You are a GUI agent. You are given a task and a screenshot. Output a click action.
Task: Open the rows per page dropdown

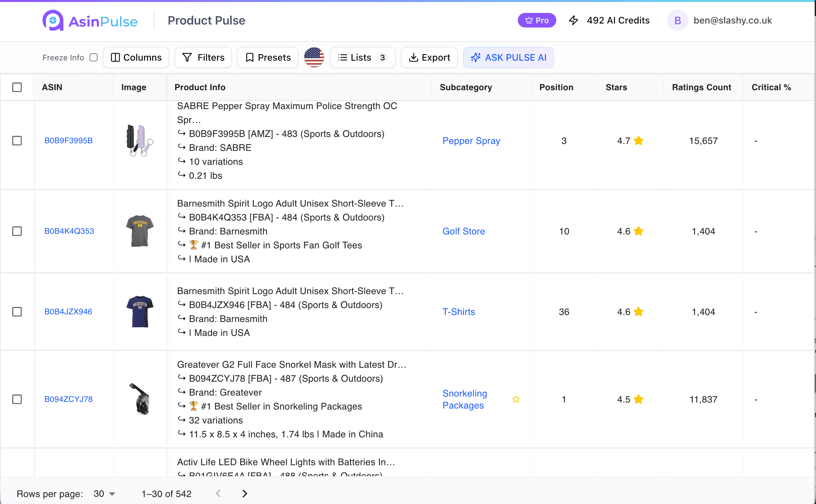point(104,493)
